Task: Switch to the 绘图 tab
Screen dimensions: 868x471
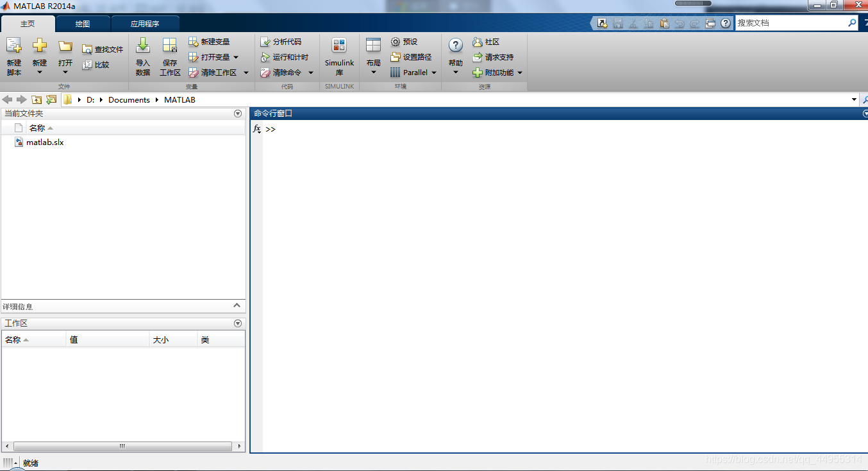Action: (83, 24)
